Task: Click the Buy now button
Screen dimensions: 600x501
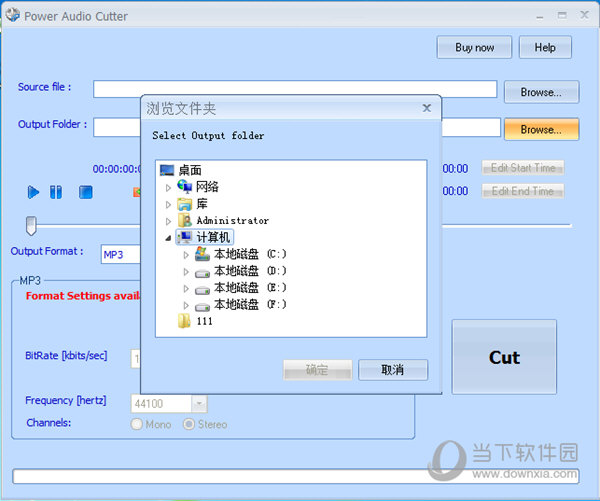Action: pos(474,47)
